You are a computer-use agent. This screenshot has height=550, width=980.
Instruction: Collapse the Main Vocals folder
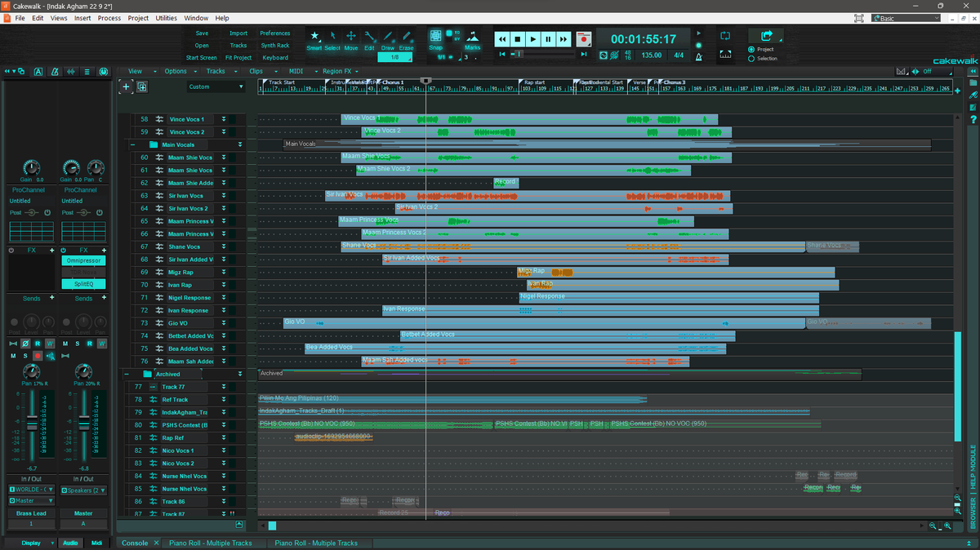[x=132, y=144]
